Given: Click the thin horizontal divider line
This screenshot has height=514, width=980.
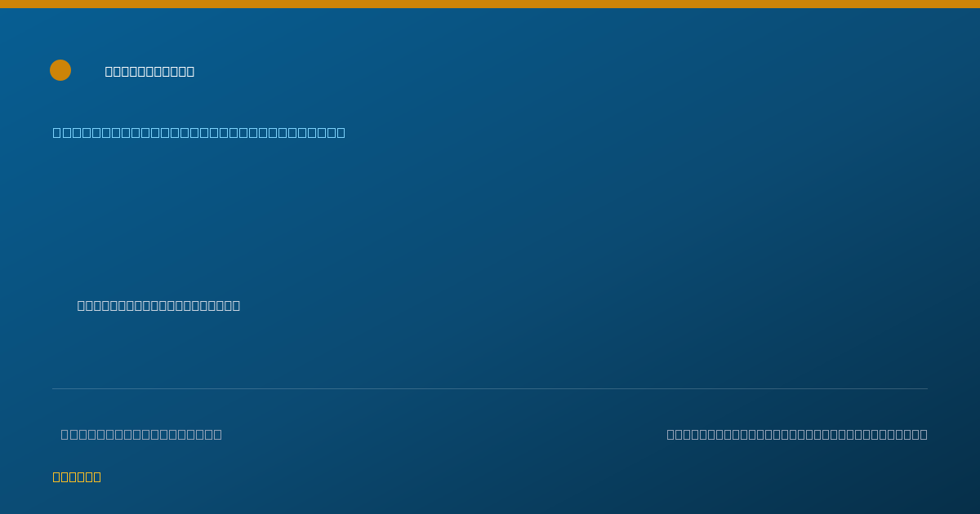Looking at the screenshot, I should (490, 388).
